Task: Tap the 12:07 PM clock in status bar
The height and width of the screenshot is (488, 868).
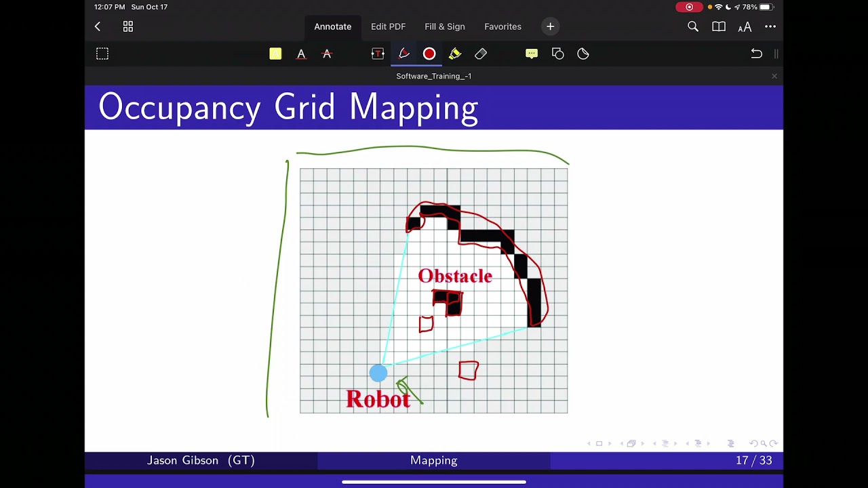Action: 110,7
